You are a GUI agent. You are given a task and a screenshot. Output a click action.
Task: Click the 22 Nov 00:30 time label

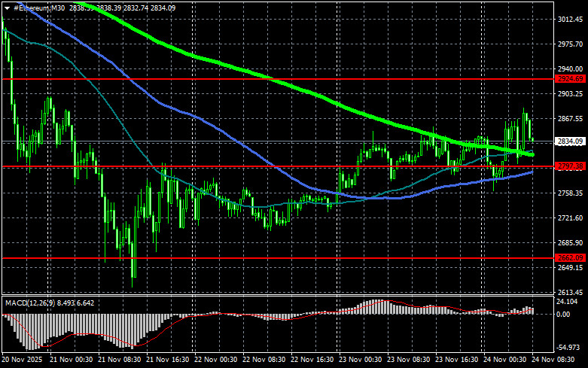215,360
